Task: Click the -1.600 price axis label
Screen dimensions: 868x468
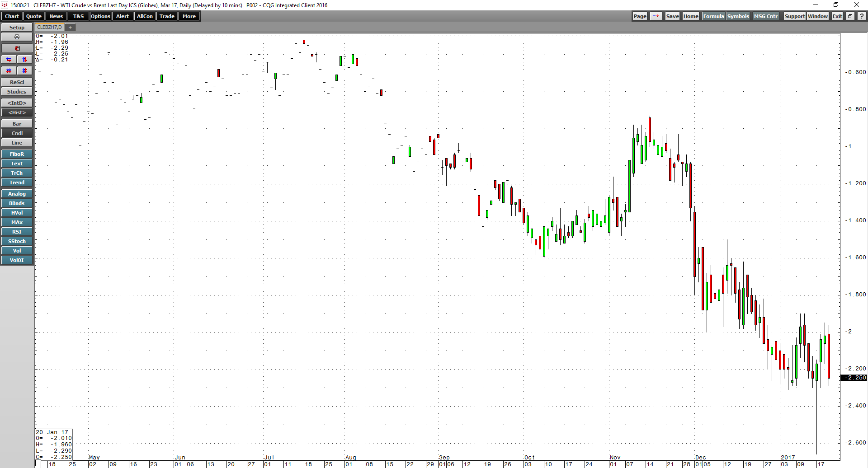Action: (x=855, y=257)
